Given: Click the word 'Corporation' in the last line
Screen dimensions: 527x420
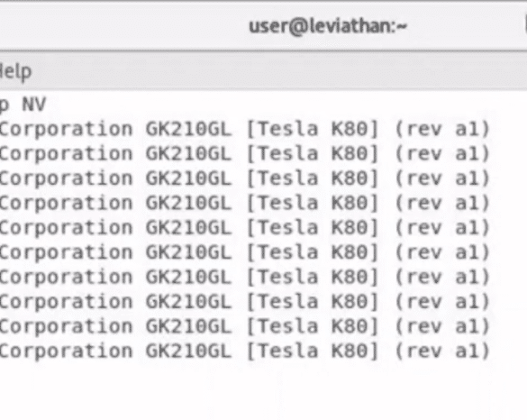Looking at the screenshot, I should (x=66, y=352).
